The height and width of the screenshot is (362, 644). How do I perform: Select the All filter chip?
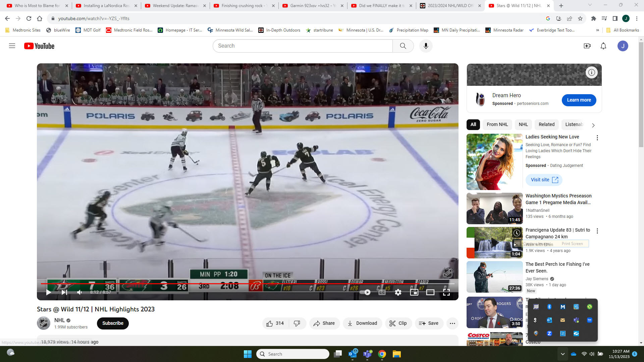click(x=473, y=125)
